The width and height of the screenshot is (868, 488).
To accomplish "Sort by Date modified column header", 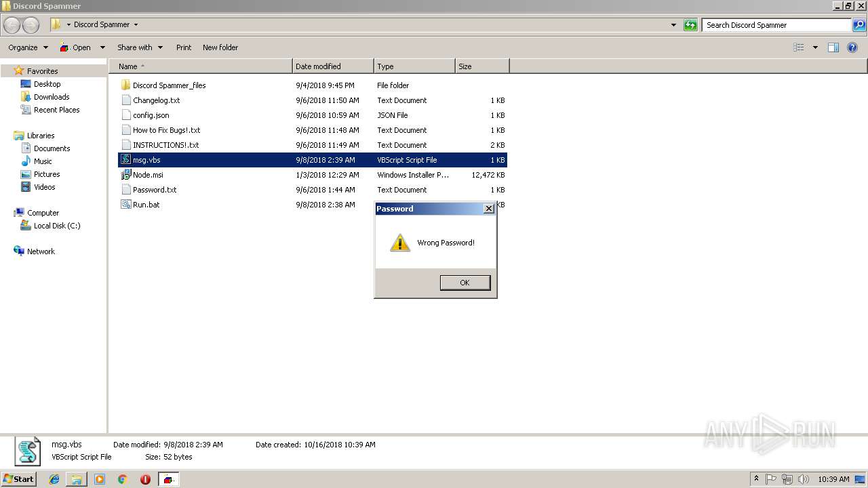I will point(333,66).
